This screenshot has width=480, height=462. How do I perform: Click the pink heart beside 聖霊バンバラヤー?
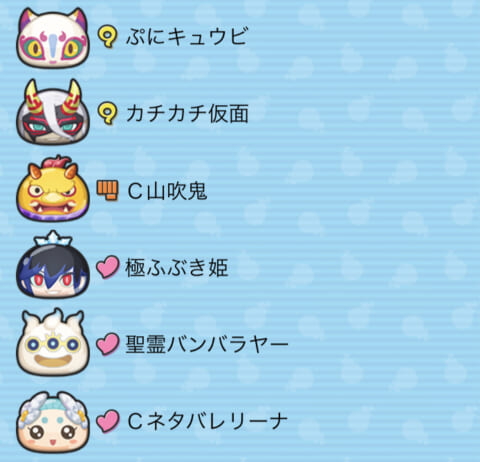point(107,344)
